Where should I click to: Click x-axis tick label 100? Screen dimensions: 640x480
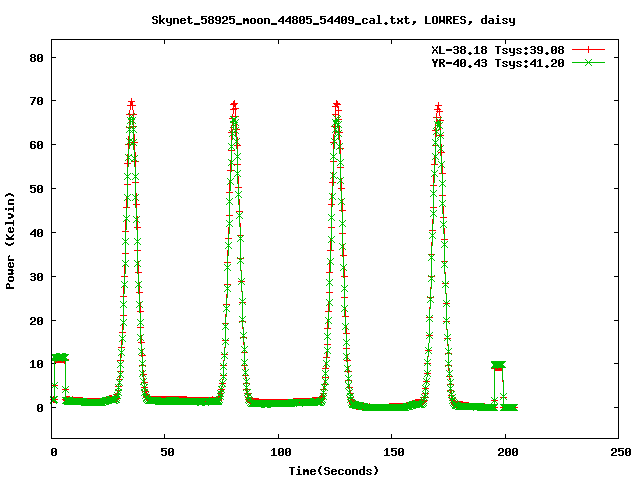pyautogui.click(x=280, y=452)
